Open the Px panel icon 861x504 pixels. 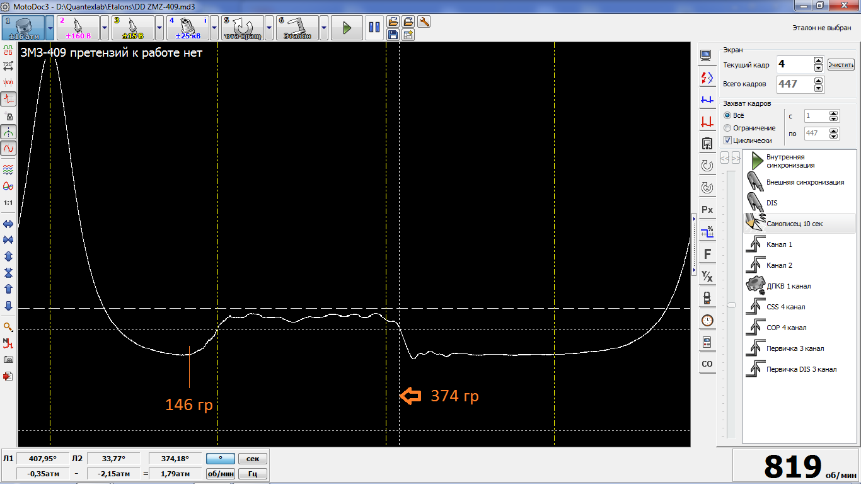(707, 210)
